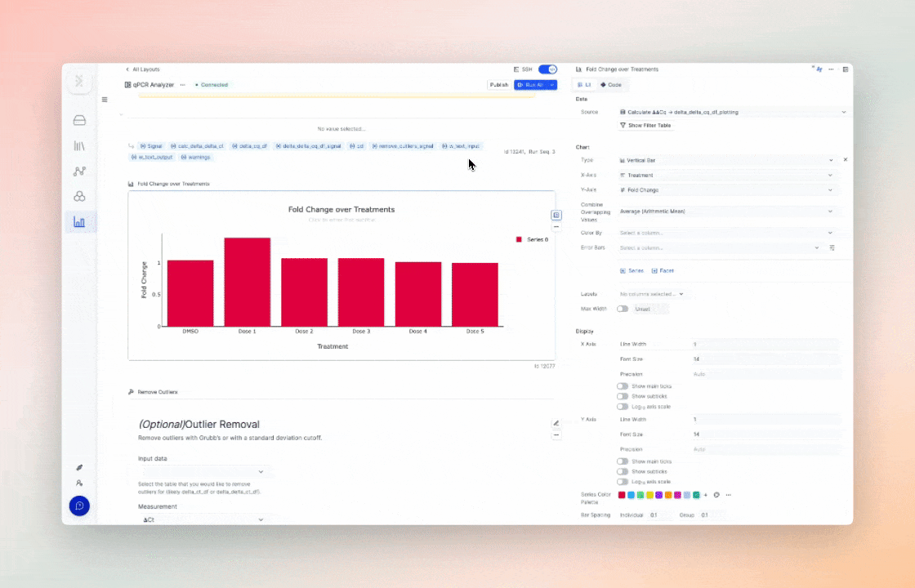Screen dimensions: 915x588
Task: Click the sparkle AI icon in panel header
Action: pyautogui.click(x=818, y=69)
